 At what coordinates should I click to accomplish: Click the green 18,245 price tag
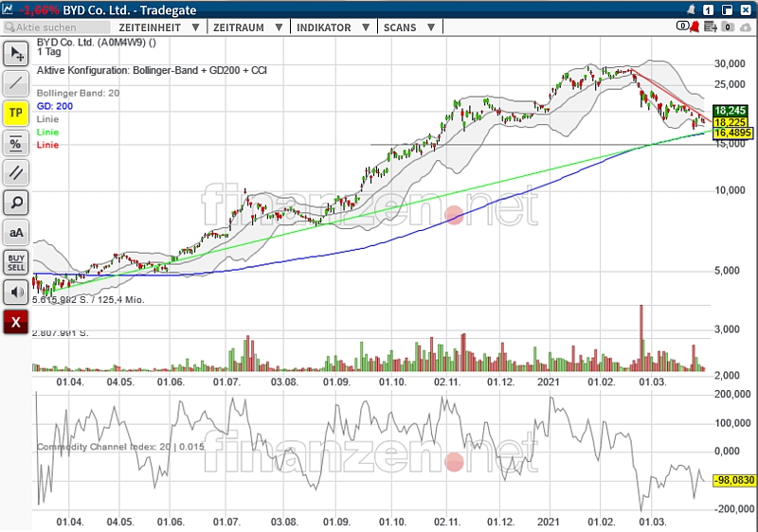click(730, 111)
